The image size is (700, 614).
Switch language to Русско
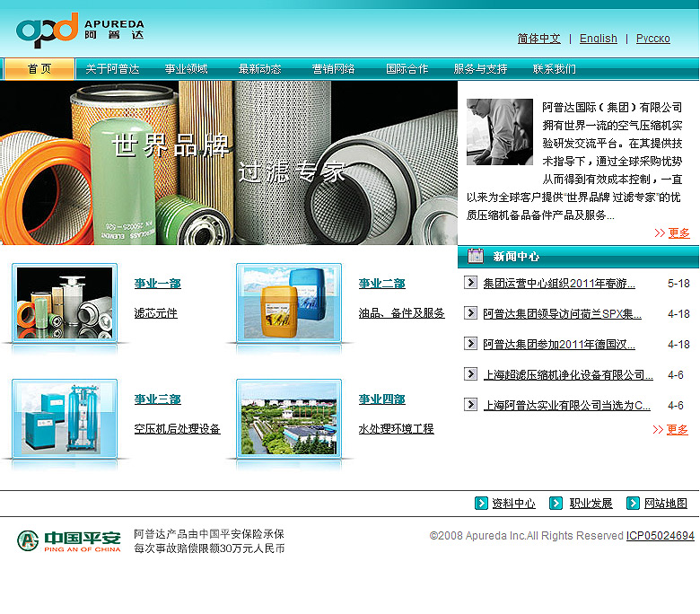point(652,39)
